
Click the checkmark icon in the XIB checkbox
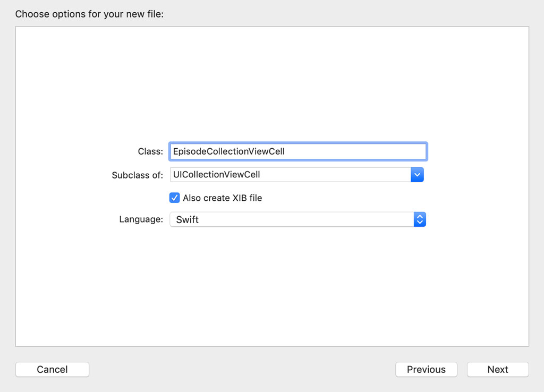[174, 198]
